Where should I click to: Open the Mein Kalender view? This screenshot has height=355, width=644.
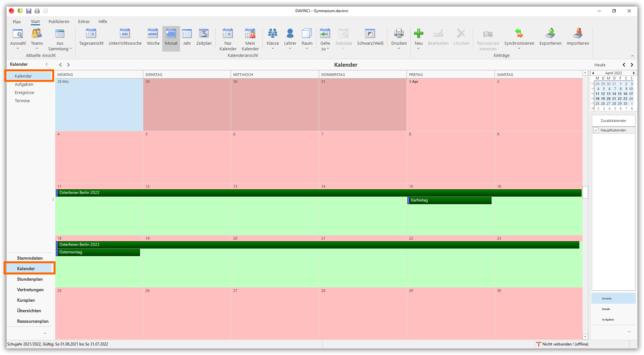(250, 38)
